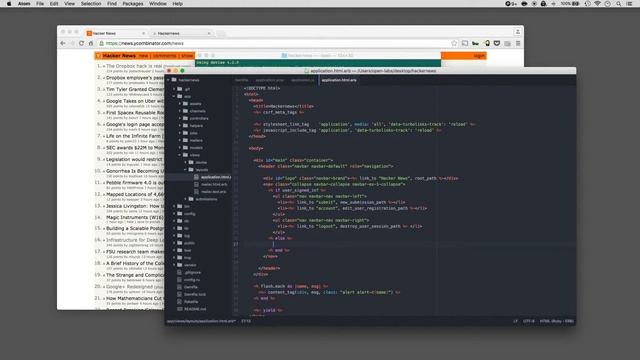Viewport: 640px width, 360px height.
Task: Switch to the first Hacker News browser tab
Action: (x=116, y=33)
